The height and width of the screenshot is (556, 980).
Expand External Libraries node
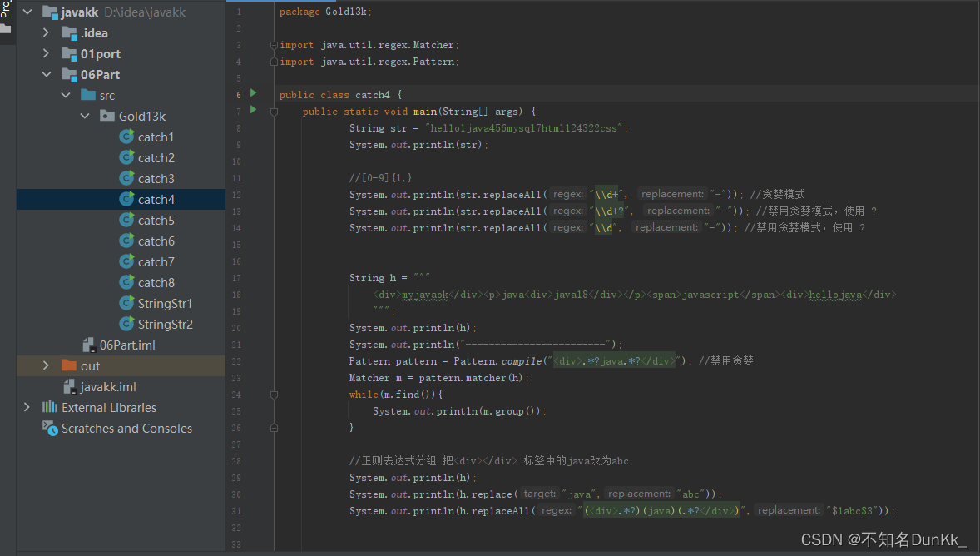27,407
